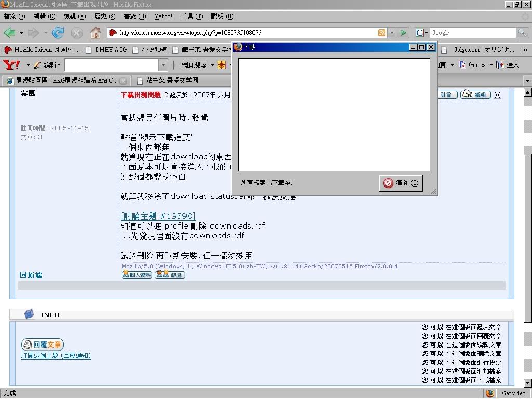
Task: Open the search engine selector dropdown
Action: tap(422, 33)
